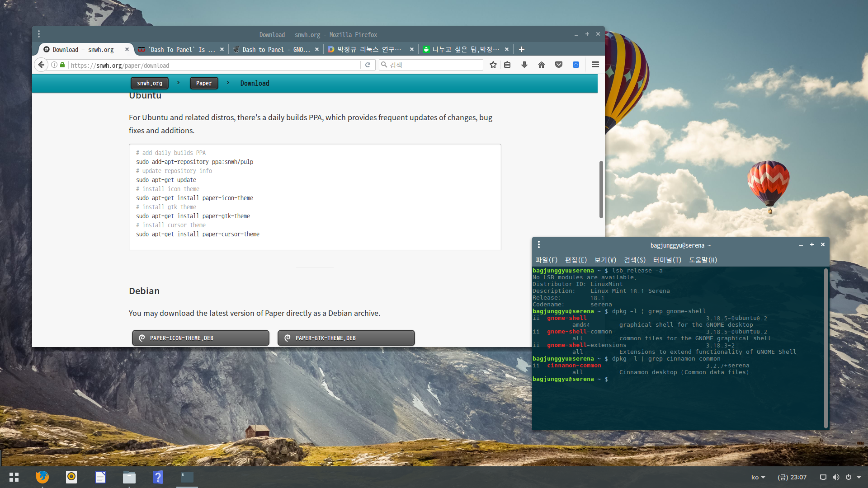The width and height of the screenshot is (868, 488).
Task: Click the URL address bar
Action: [215, 65]
